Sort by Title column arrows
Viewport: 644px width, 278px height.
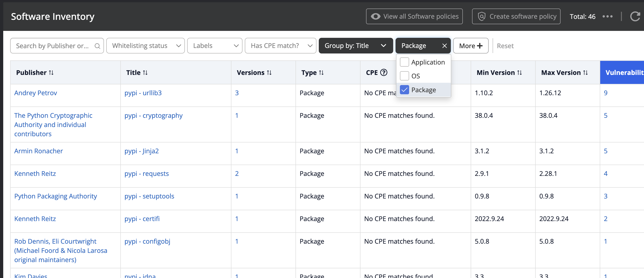pyautogui.click(x=145, y=73)
